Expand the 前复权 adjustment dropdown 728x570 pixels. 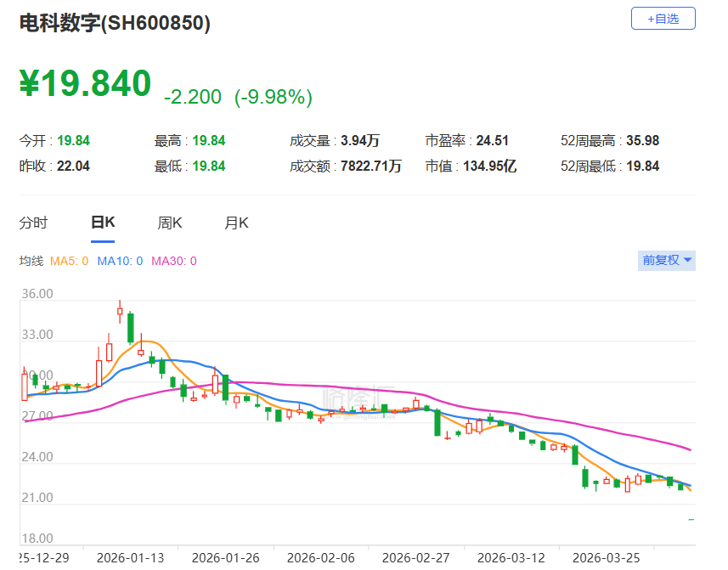667,260
